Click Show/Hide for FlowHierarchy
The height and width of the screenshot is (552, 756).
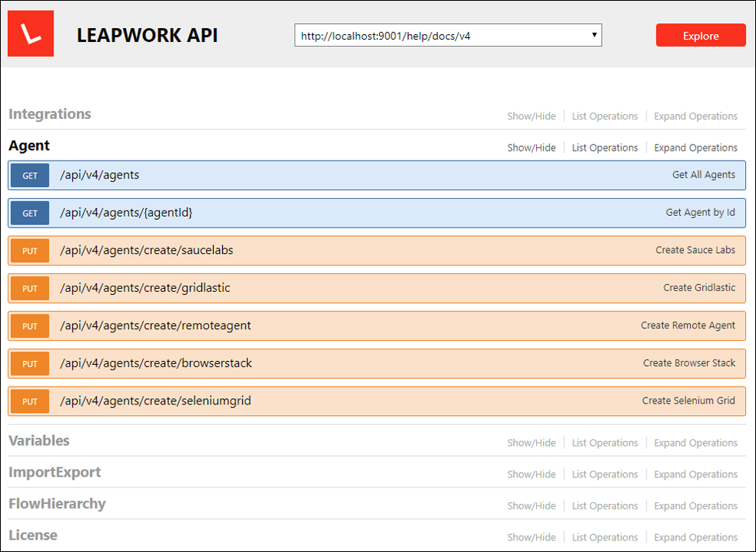(531, 505)
